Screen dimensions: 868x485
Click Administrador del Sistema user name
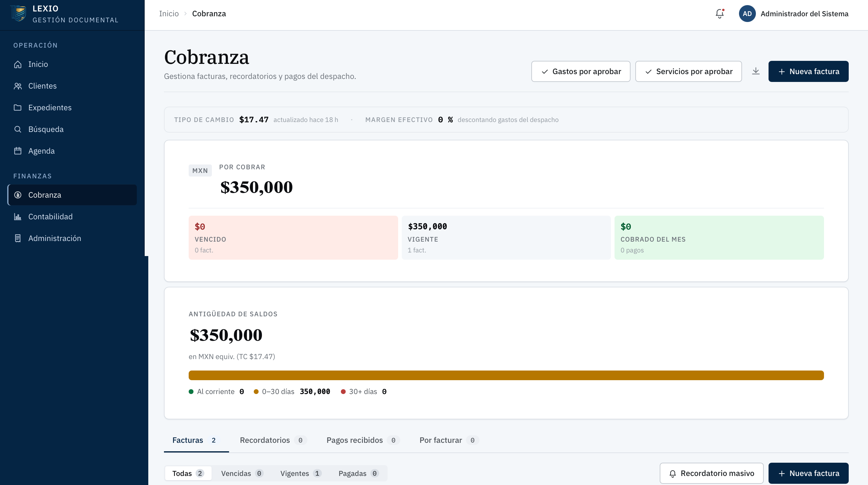click(x=804, y=14)
